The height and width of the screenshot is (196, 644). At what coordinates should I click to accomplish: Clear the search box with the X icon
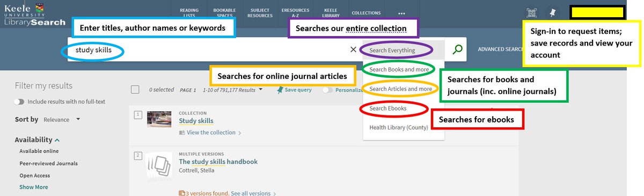point(353,49)
